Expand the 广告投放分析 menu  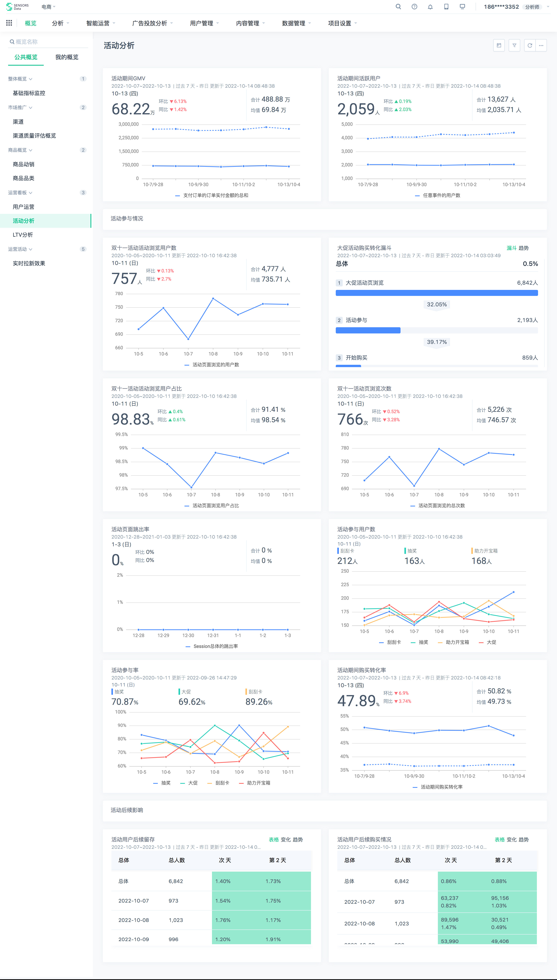point(152,23)
